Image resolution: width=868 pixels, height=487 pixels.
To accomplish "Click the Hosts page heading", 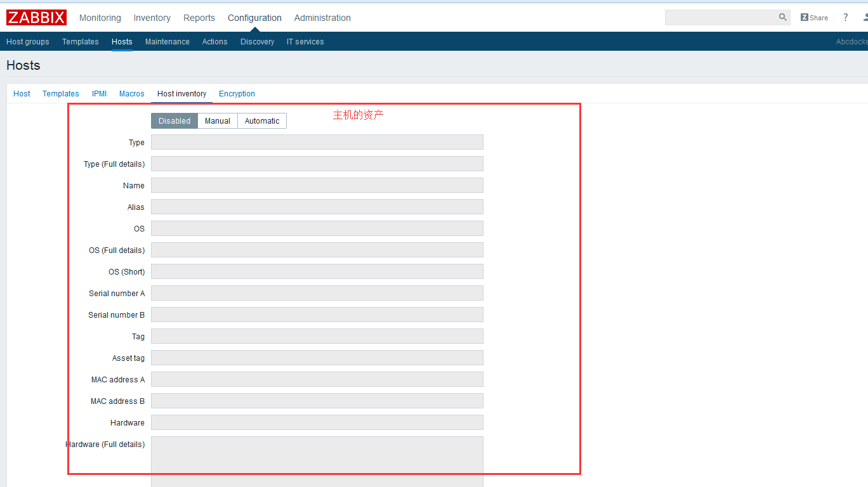I will [23, 65].
